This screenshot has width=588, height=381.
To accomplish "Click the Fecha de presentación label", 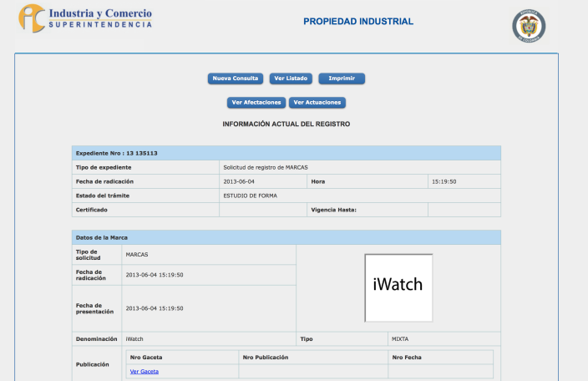I will 94,308.
